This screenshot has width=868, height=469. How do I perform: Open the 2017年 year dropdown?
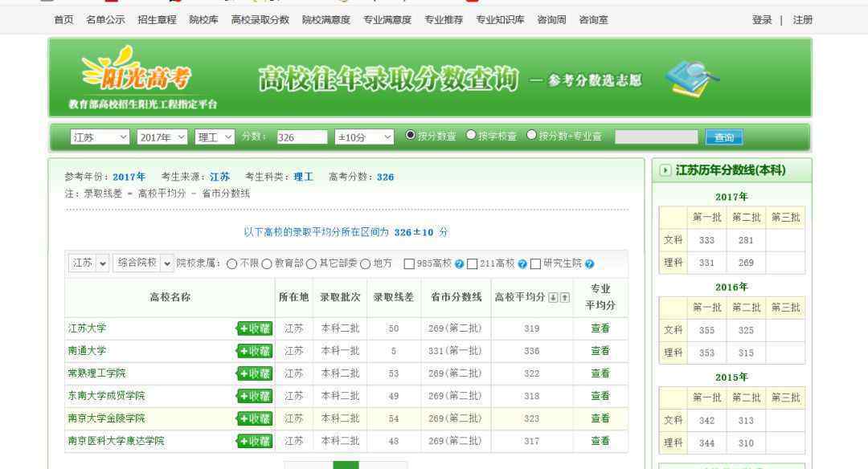tap(162, 137)
